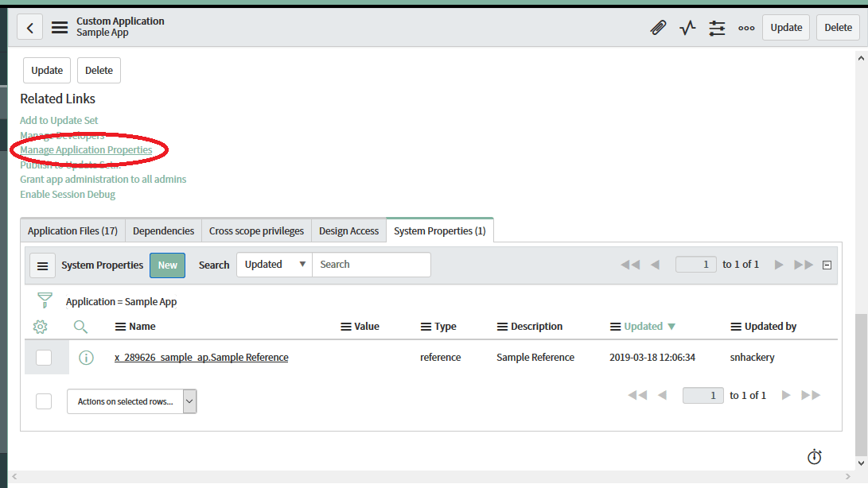The image size is (868, 488).
Task: Expand the Actions on selected rows dropdown
Action: (x=189, y=401)
